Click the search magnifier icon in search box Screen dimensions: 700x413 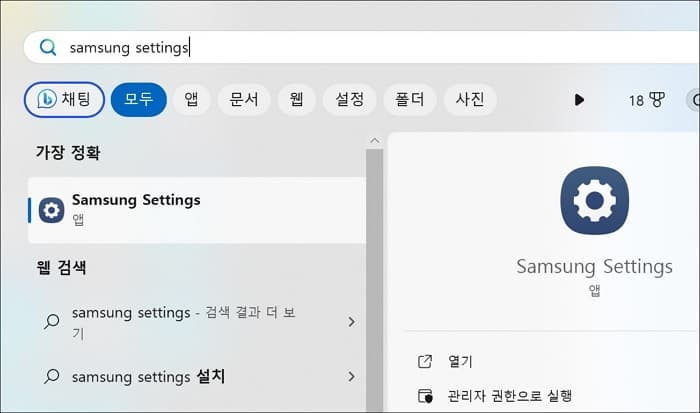48,47
